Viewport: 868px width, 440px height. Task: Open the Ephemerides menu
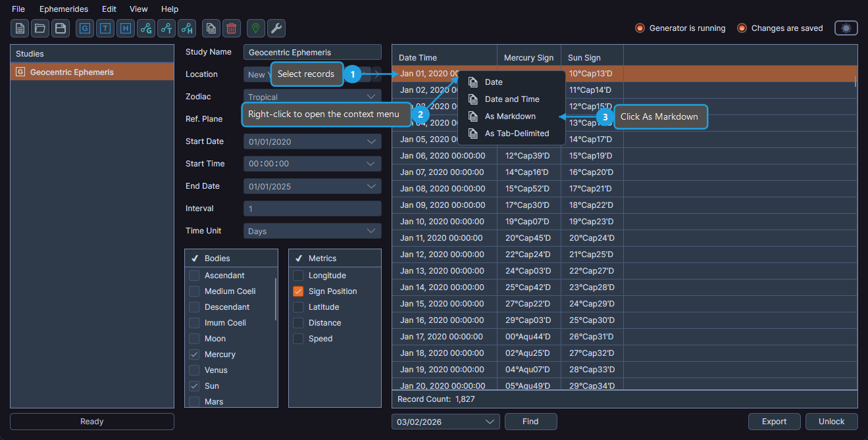[63, 9]
